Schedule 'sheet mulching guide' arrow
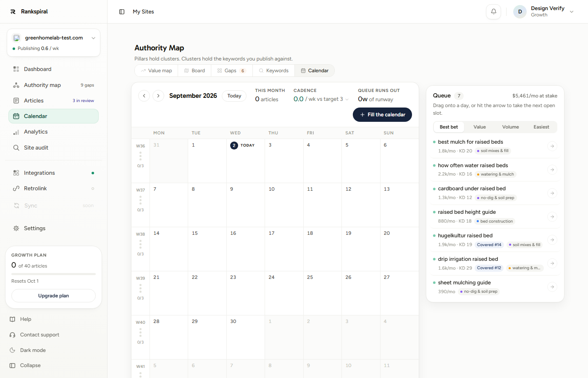The image size is (588, 378). click(x=552, y=287)
